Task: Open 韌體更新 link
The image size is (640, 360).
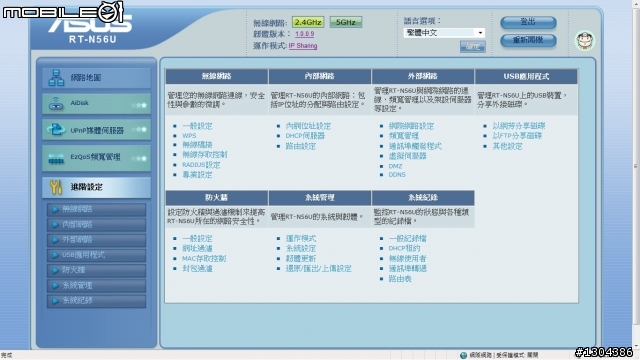Action: 300,258
